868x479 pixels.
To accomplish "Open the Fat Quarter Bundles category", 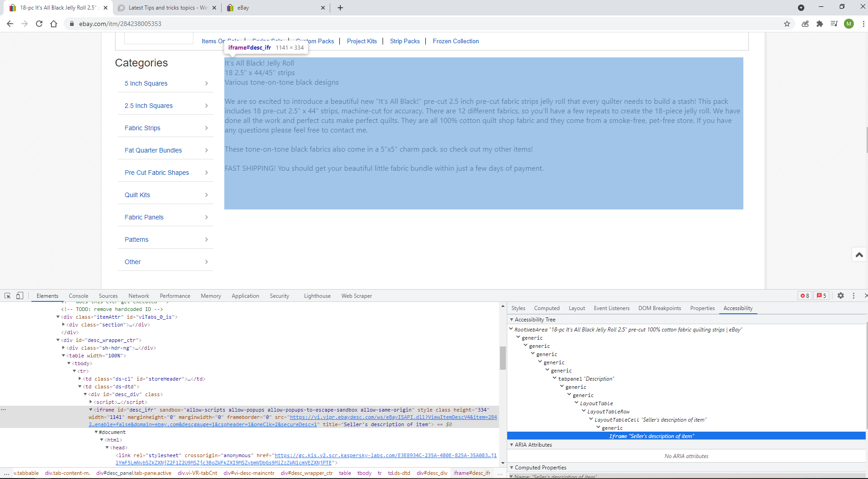I will pyautogui.click(x=153, y=150).
